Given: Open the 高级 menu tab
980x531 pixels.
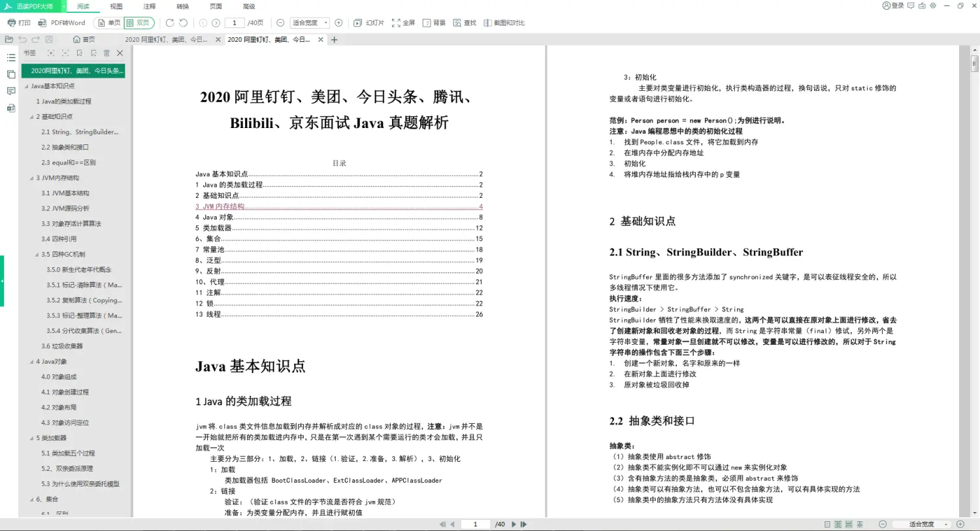Looking at the screenshot, I should click(x=249, y=7).
